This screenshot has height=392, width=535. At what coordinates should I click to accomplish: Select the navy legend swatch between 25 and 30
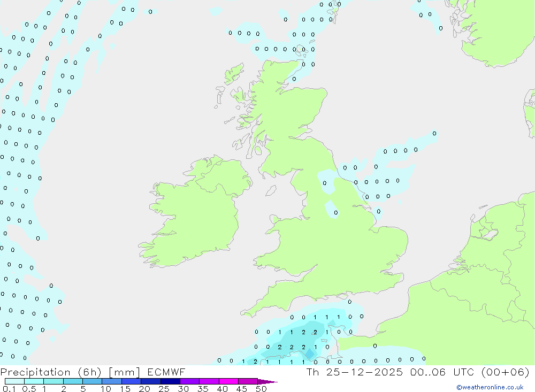pos(170,381)
